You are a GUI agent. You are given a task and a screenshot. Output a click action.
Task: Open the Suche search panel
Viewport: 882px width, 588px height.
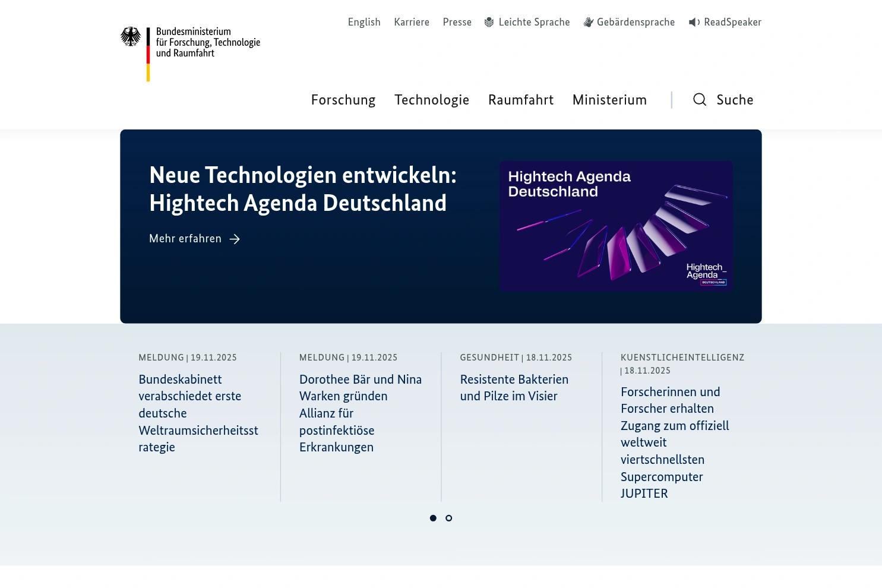[723, 100]
